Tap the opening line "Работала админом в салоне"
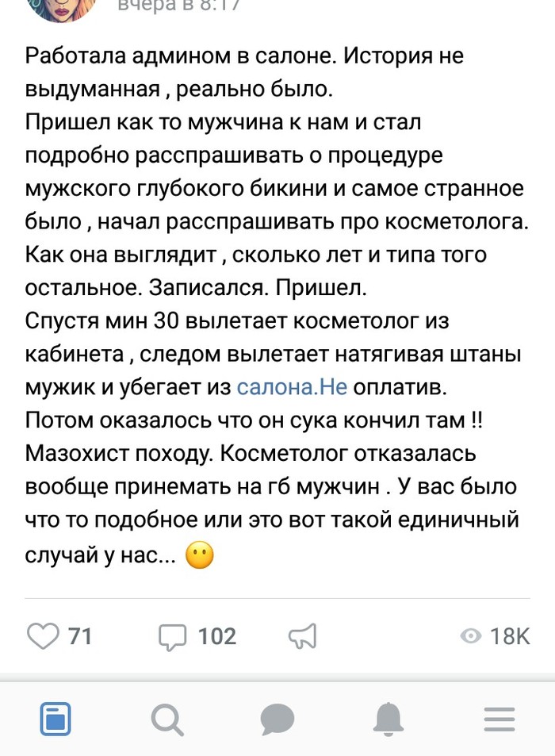This screenshot has height=756, width=555. coord(243,57)
